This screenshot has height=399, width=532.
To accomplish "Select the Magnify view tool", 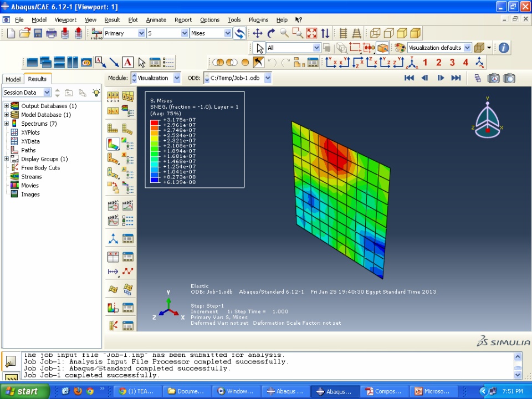I will (284, 33).
